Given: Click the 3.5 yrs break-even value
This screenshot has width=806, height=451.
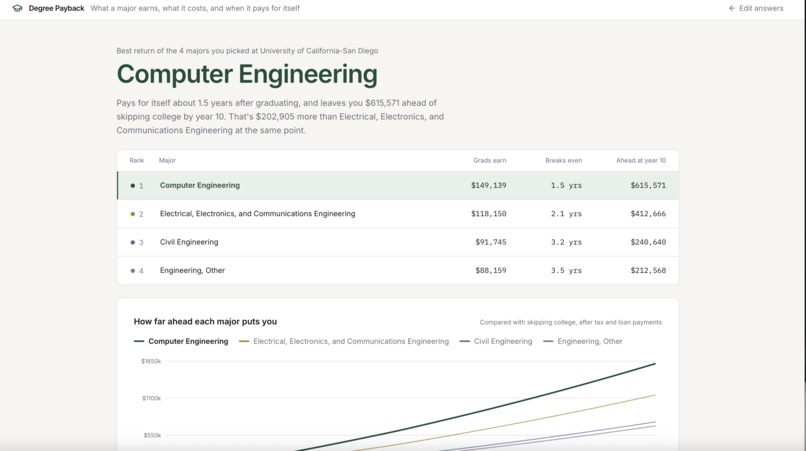Looking at the screenshot, I should (566, 270).
